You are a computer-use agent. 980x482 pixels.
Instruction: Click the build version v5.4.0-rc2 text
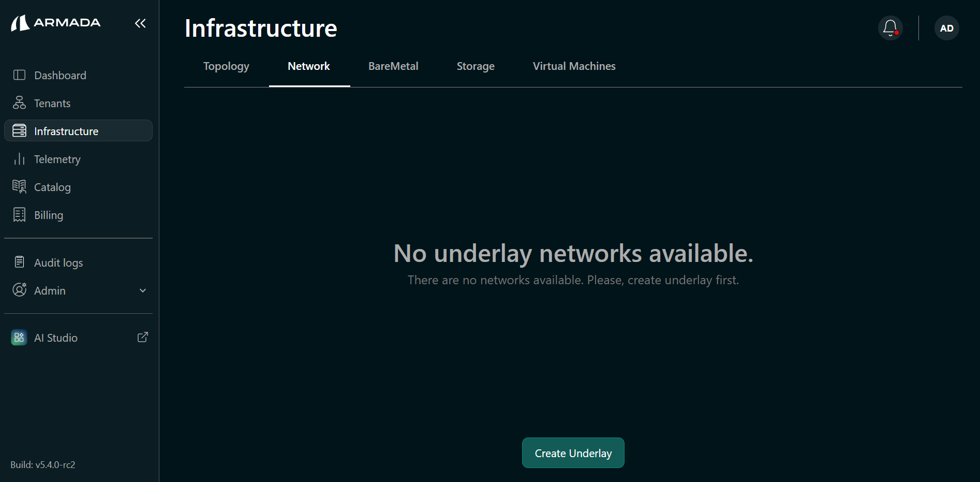click(x=43, y=464)
